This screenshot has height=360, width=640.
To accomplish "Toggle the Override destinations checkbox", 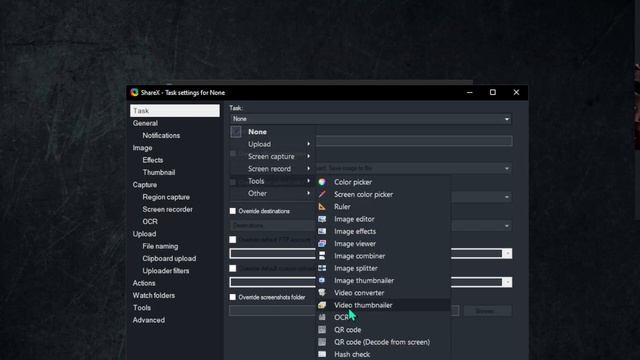I will pyautogui.click(x=233, y=211).
